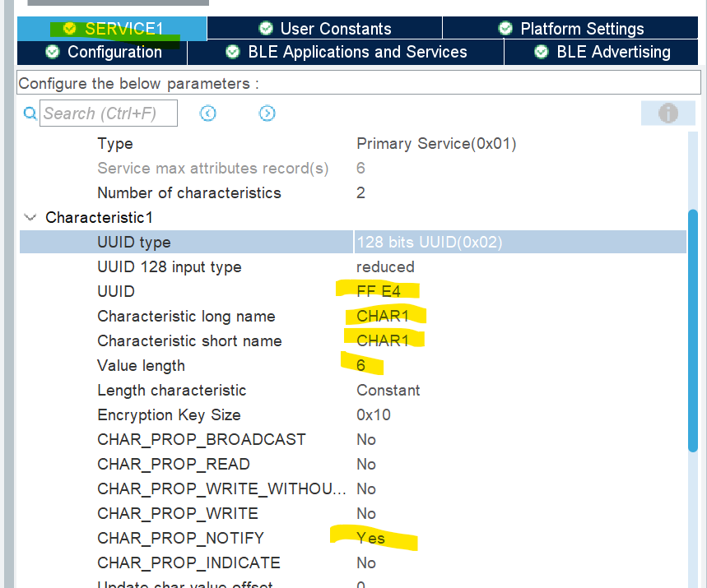Switch to User Constants tab
This screenshot has height=588, width=707.
pyautogui.click(x=324, y=29)
